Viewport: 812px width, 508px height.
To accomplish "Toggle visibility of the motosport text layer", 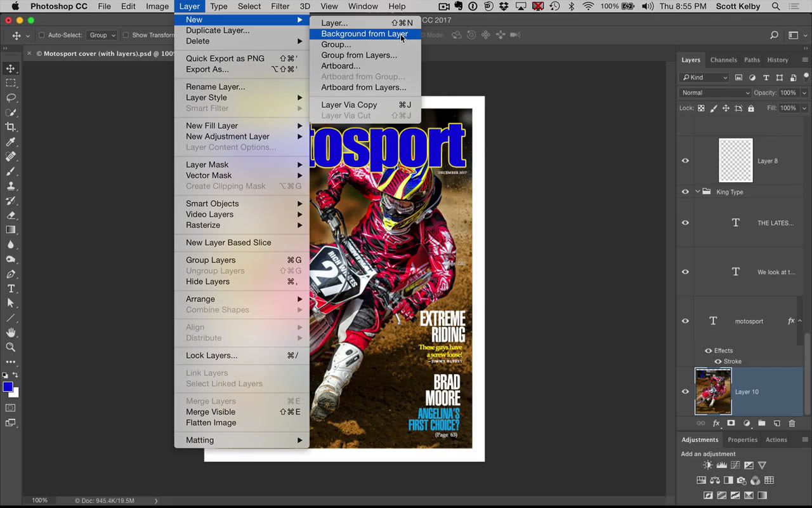I will click(685, 321).
